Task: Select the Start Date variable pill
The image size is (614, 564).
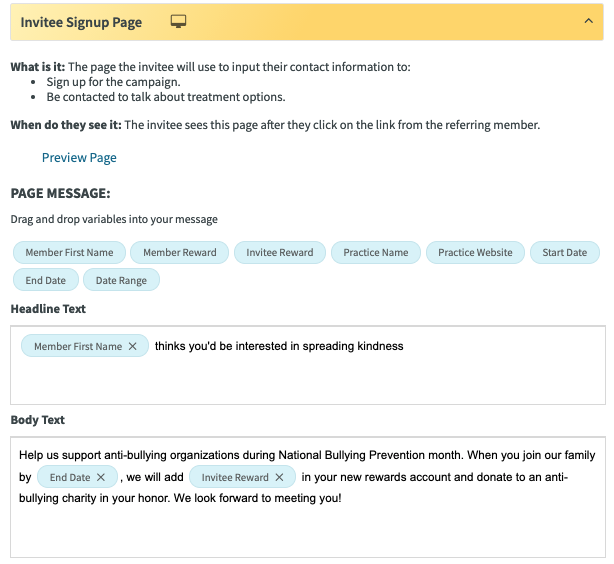Action: (x=565, y=253)
